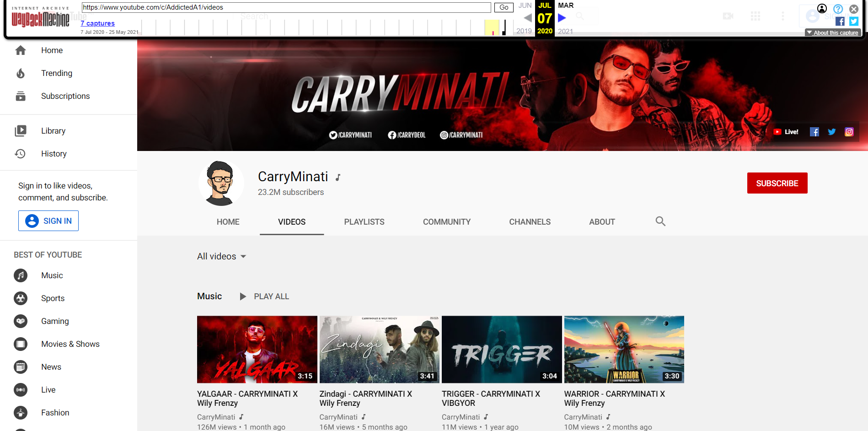Image resolution: width=868 pixels, height=431 pixels.
Task: Open the Library sidebar icon
Action: click(21, 131)
